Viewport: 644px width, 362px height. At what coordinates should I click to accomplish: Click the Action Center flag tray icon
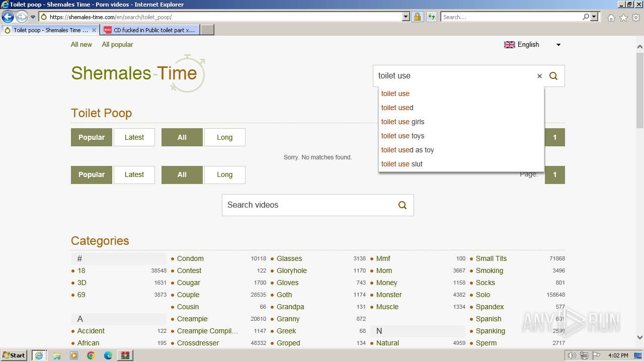[x=596, y=355]
